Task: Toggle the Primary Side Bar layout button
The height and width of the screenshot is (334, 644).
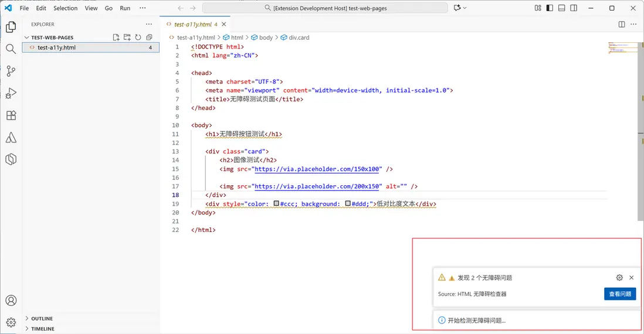Action: pos(550,8)
